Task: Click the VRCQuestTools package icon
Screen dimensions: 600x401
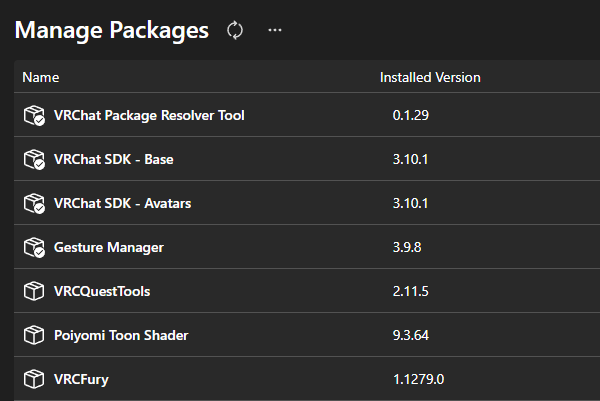Action: [x=34, y=291]
